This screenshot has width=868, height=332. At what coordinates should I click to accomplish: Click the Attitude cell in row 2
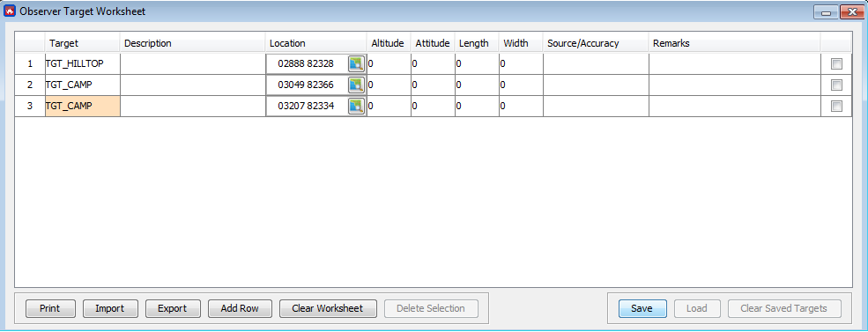[x=433, y=85]
